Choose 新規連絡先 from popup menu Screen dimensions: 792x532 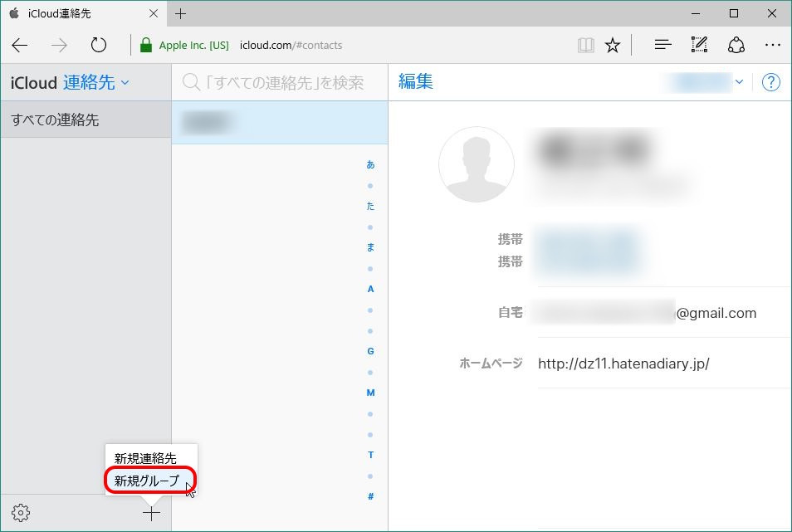[x=145, y=458]
